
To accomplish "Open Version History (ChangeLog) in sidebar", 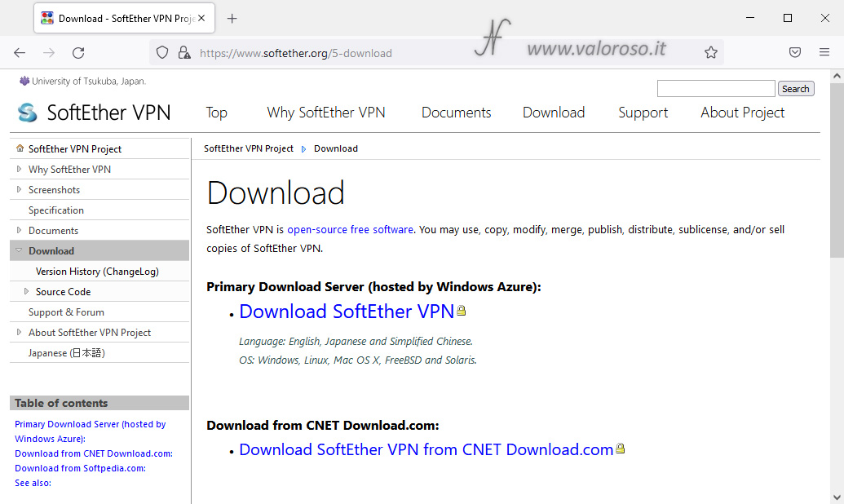I will [97, 272].
